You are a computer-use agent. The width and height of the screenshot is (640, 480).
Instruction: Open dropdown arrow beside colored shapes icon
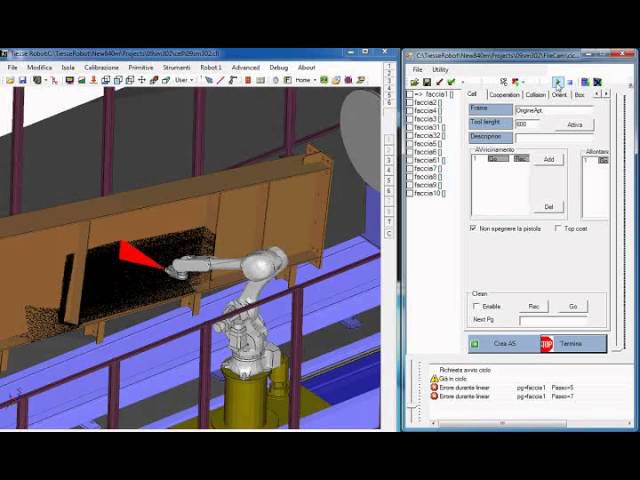(523, 82)
